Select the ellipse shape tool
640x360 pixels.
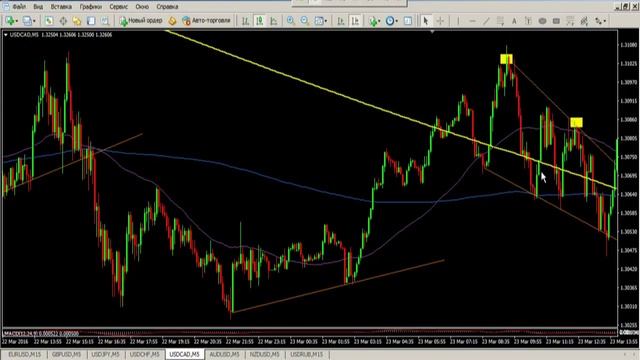tap(542, 21)
